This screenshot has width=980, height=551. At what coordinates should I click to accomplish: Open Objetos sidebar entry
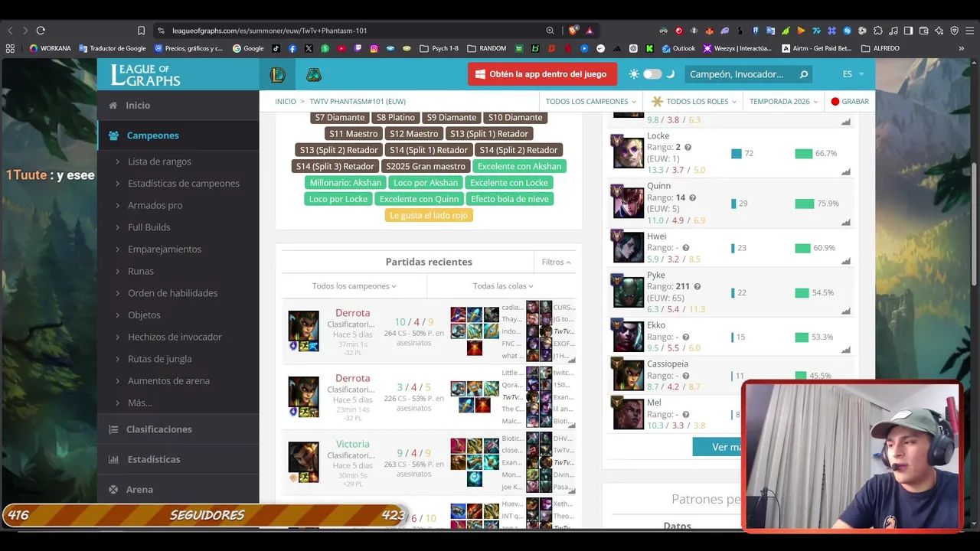(x=144, y=315)
